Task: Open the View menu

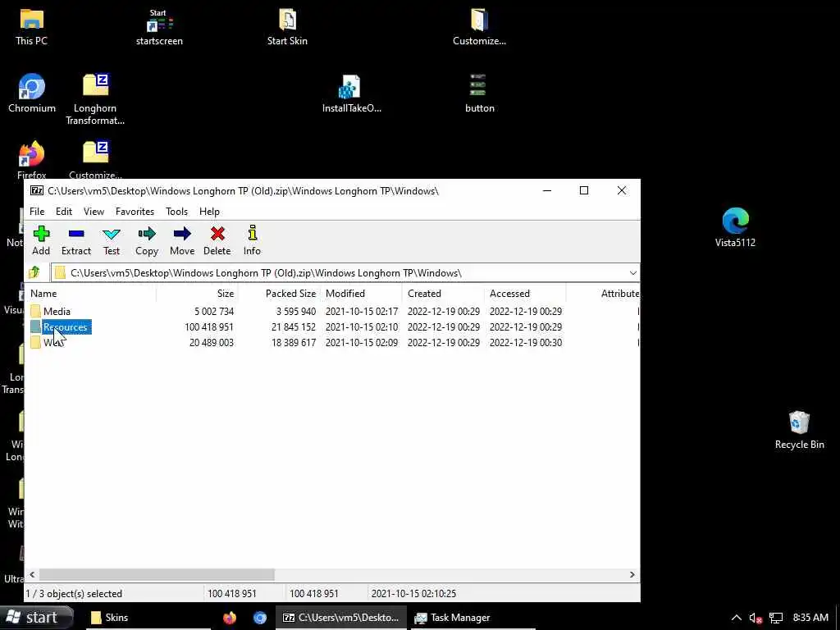Action: coord(94,212)
